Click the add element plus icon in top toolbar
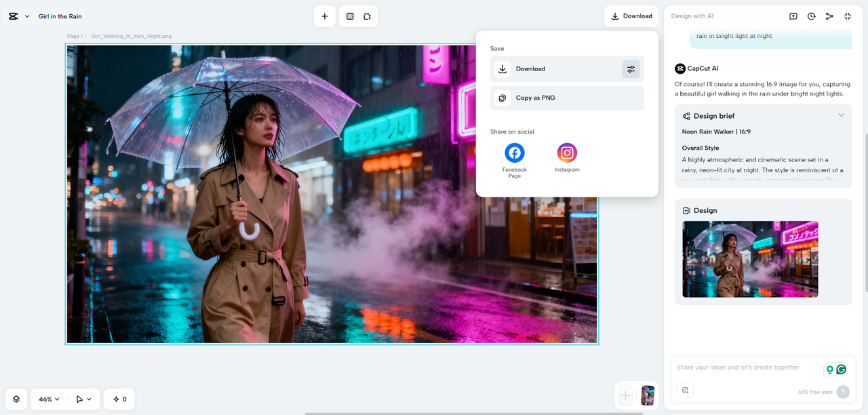Screen dimensions: 868x415 pos(325,16)
